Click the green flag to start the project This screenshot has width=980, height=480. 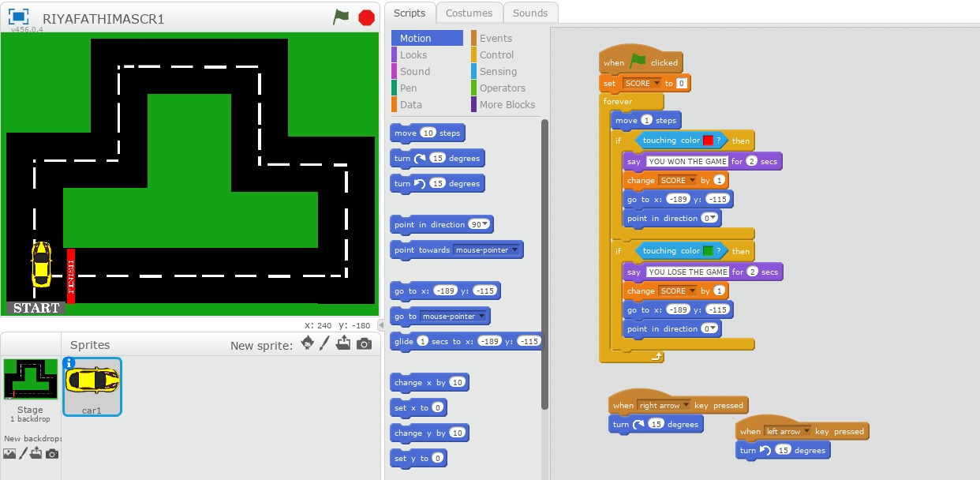pyautogui.click(x=341, y=17)
